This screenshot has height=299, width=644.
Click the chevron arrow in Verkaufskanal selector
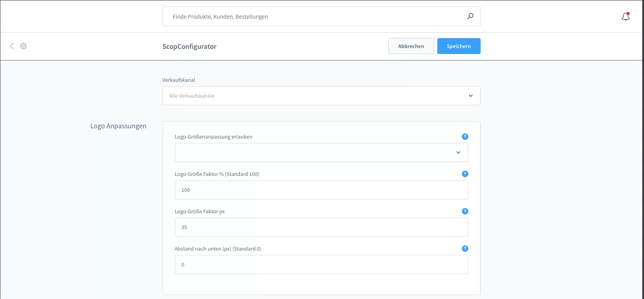coord(470,96)
